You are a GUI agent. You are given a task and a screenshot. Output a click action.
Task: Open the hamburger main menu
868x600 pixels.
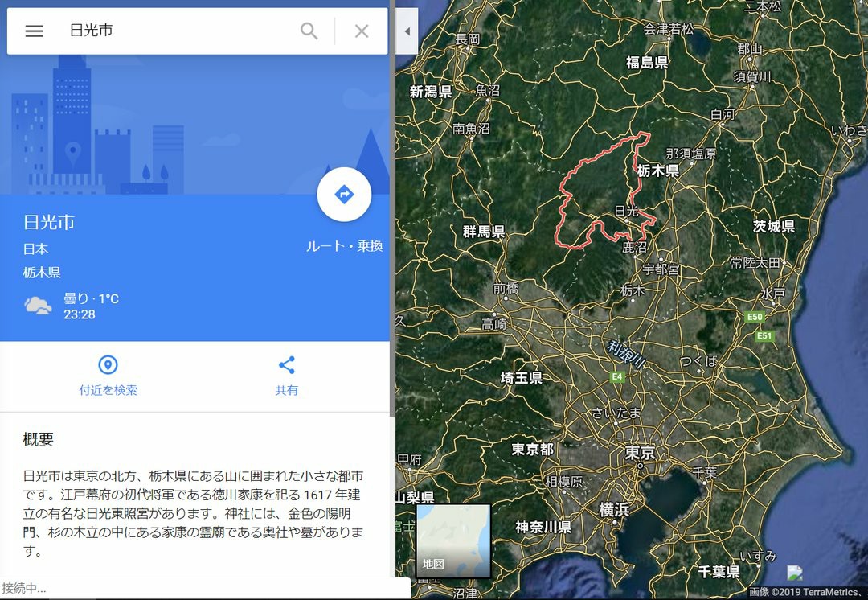[34, 31]
